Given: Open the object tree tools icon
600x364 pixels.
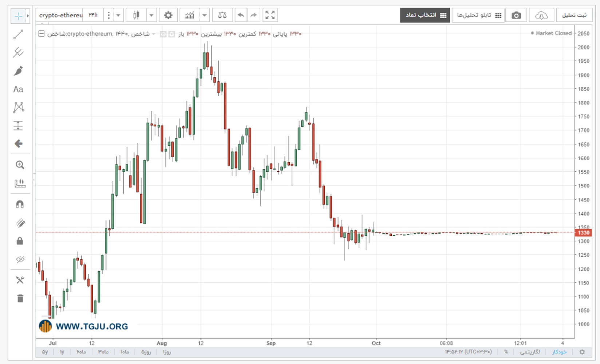Looking at the screenshot, I should click(x=20, y=280).
